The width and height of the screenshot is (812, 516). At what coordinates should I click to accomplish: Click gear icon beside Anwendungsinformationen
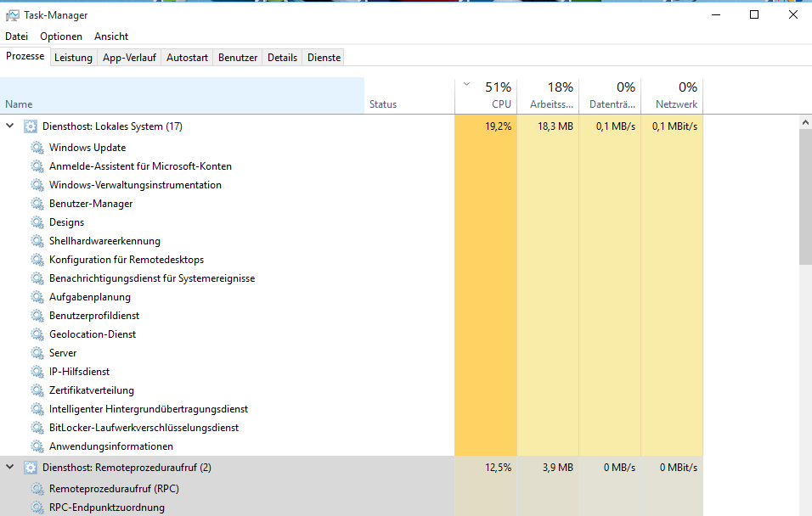[x=37, y=446]
